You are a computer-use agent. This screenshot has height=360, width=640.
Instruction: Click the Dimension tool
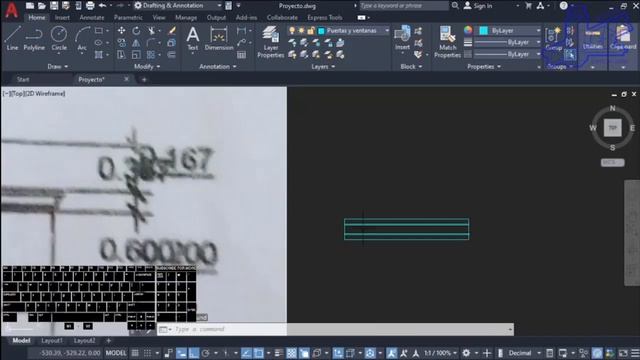point(219,38)
